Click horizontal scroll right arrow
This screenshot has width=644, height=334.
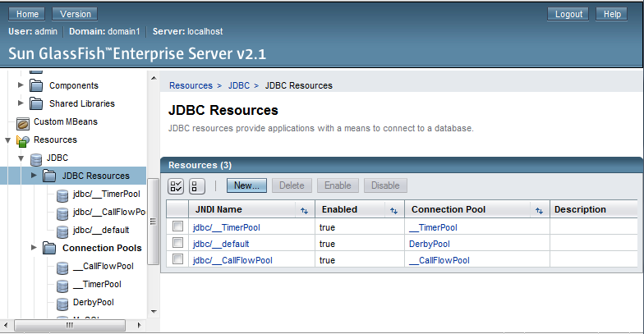click(139, 325)
